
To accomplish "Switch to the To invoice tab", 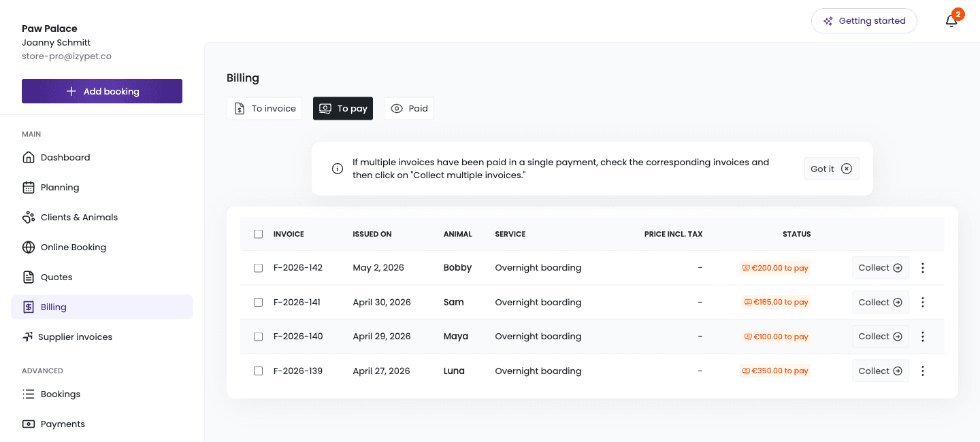I will [x=264, y=109].
